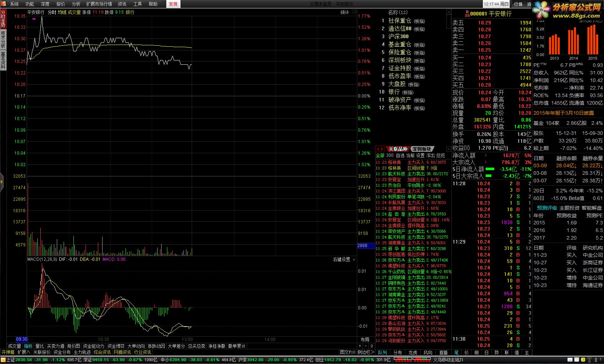Screen dimensions: 604x364
Task: Click the 主力轨迹 bottom tab
Action: tap(82, 352)
